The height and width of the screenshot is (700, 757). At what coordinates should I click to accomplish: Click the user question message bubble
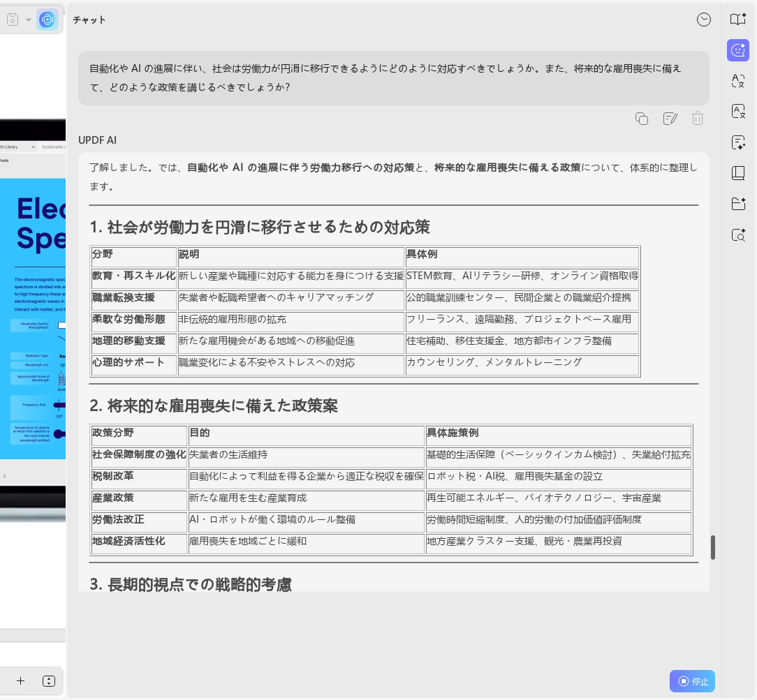393,78
